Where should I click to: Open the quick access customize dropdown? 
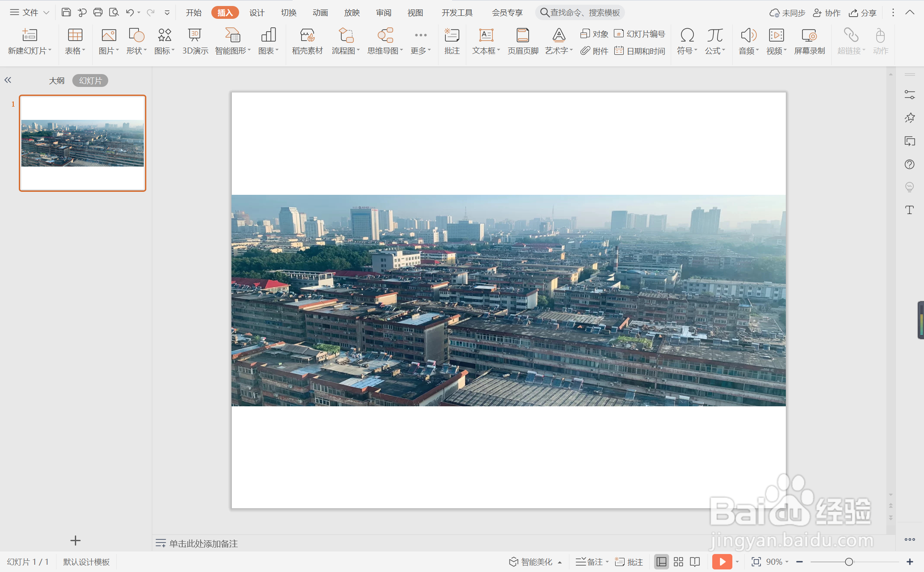pos(167,13)
